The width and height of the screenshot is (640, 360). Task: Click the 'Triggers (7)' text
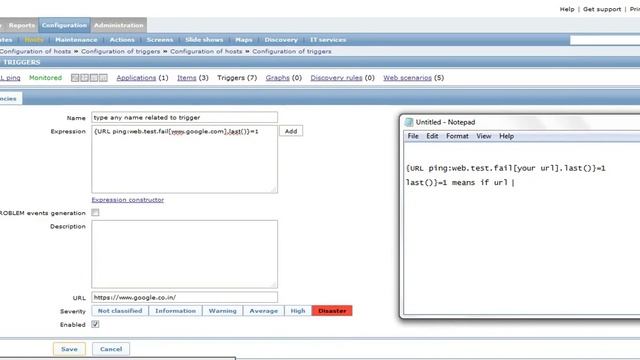click(237, 78)
